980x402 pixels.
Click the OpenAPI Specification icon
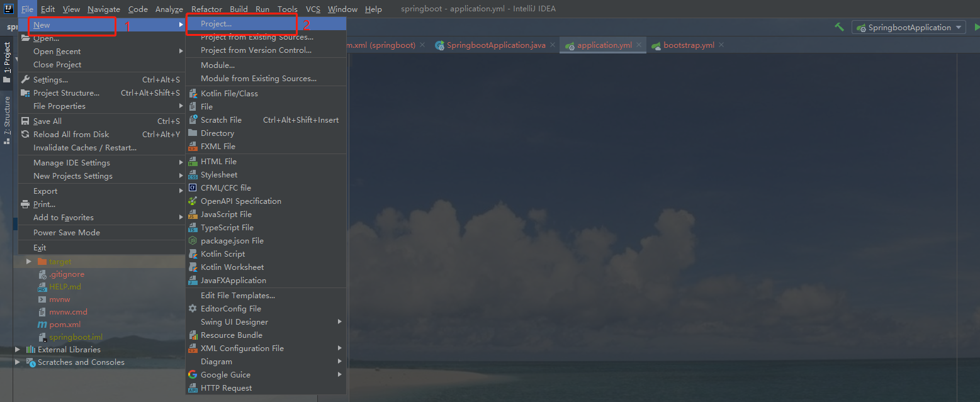193,201
